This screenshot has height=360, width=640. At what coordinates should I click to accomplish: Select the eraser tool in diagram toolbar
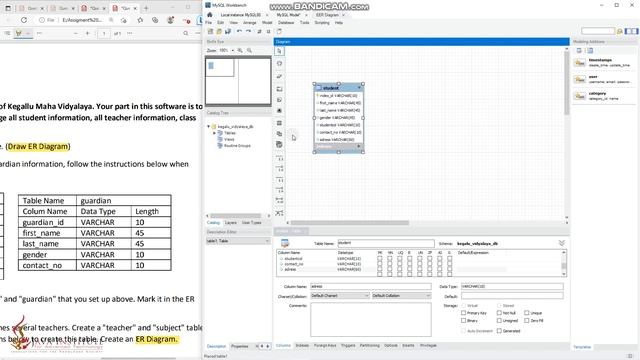(x=279, y=76)
